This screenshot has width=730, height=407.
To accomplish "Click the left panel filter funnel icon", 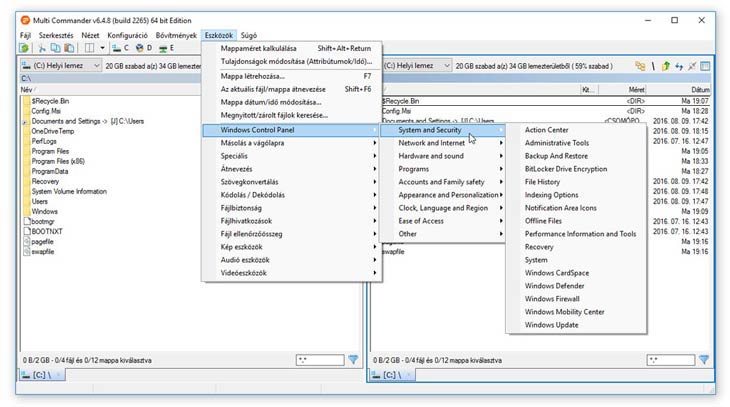I will 353,359.
